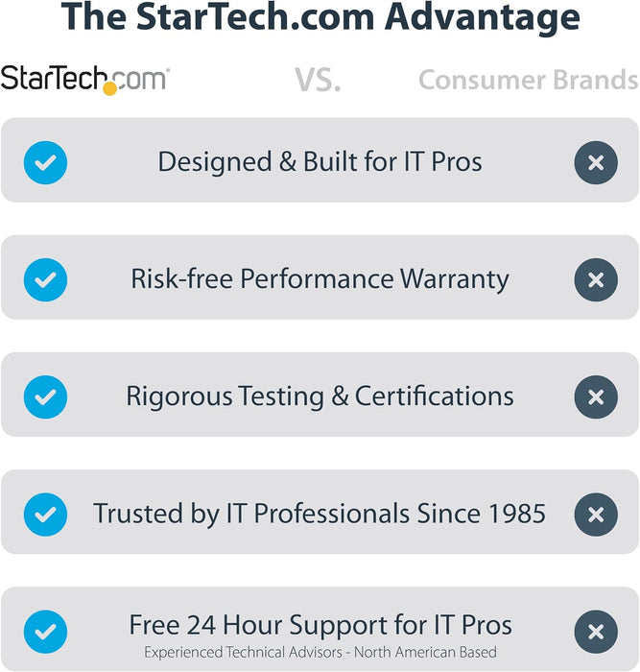The image size is (640, 672).
Task: Click the X icon in the Performance Warranty row
Action: pos(595,279)
